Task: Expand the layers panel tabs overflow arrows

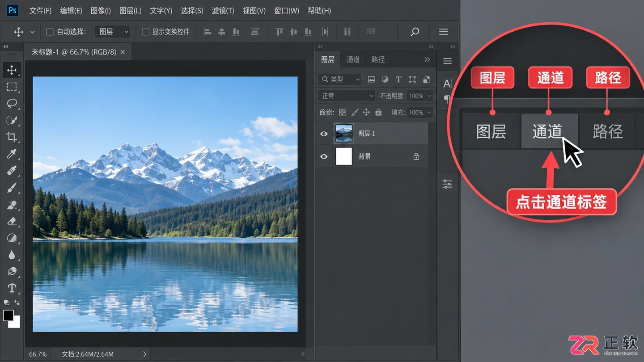Action: 427,59
